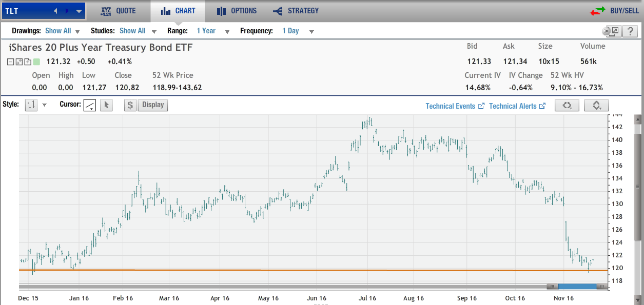The image size is (644, 305).
Task: Click the iShares 20 Plus Year Treasury Bond ETF title
Action: point(101,48)
